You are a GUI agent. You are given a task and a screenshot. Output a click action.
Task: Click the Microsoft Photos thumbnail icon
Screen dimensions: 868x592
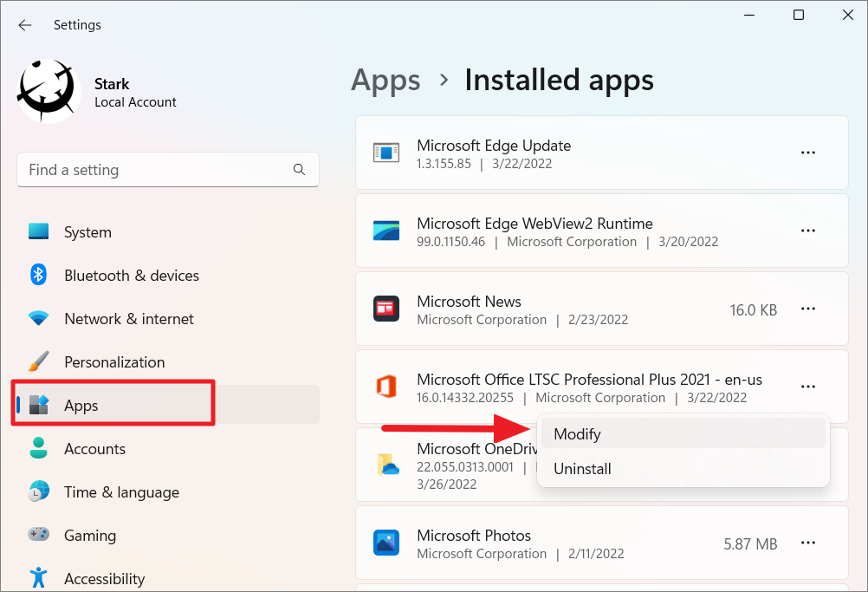386,543
